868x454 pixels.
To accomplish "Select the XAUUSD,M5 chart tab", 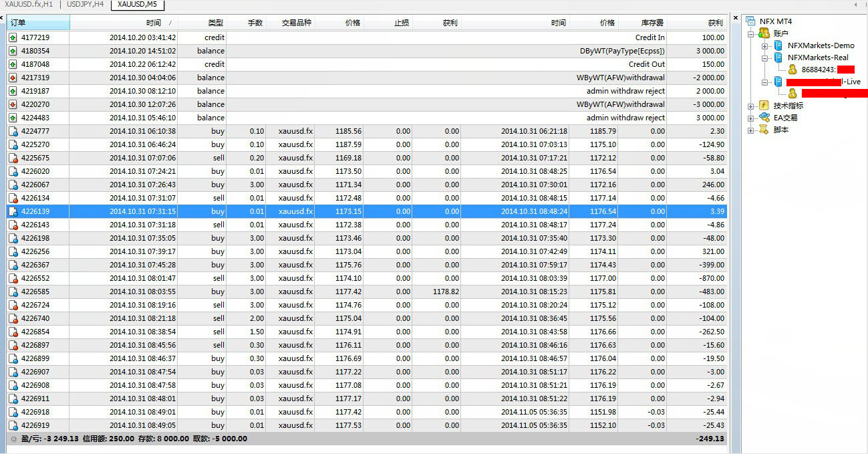I will click(137, 5).
